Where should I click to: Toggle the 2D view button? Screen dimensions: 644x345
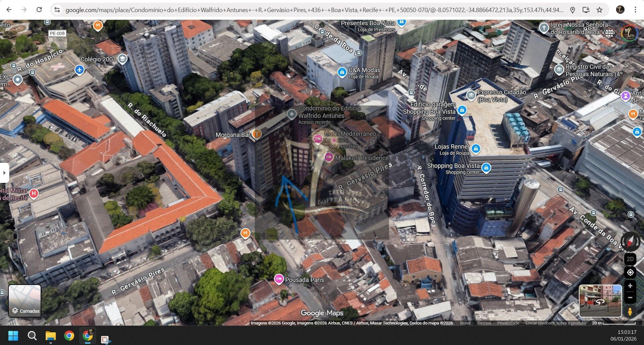point(630,259)
